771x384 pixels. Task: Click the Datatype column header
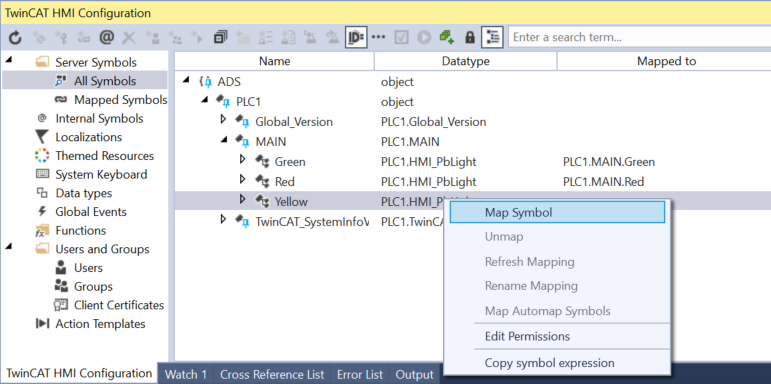[x=465, y=61]
